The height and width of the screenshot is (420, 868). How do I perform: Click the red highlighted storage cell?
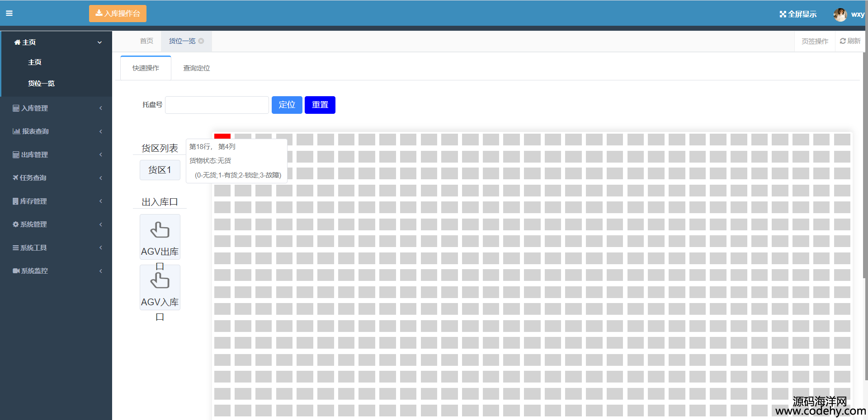click(222, 136)
